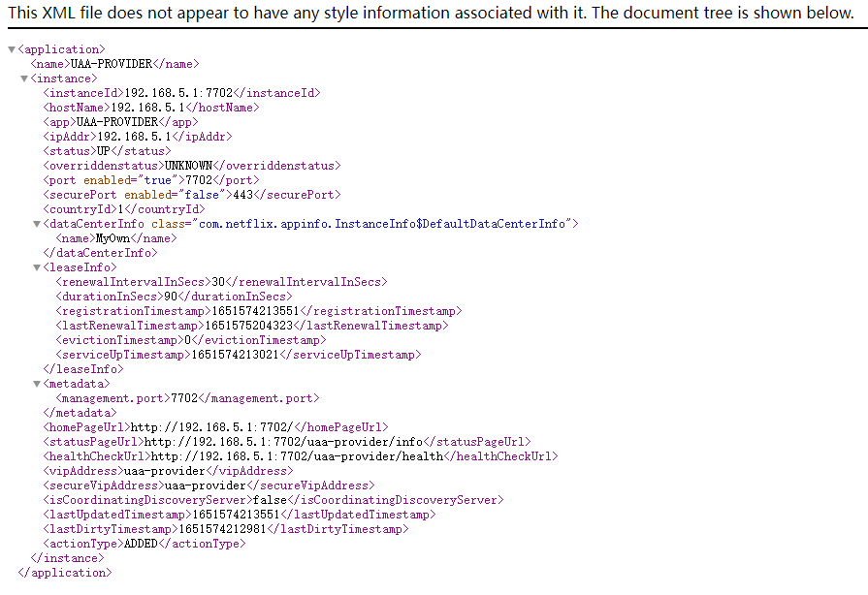Click the securePort value 443

click(243, 195)
